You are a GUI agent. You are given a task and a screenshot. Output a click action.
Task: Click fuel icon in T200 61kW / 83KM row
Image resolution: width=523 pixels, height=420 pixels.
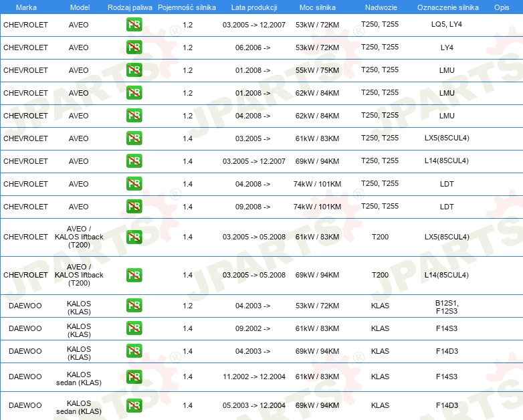pyautogui.click(x=134, y=237)
